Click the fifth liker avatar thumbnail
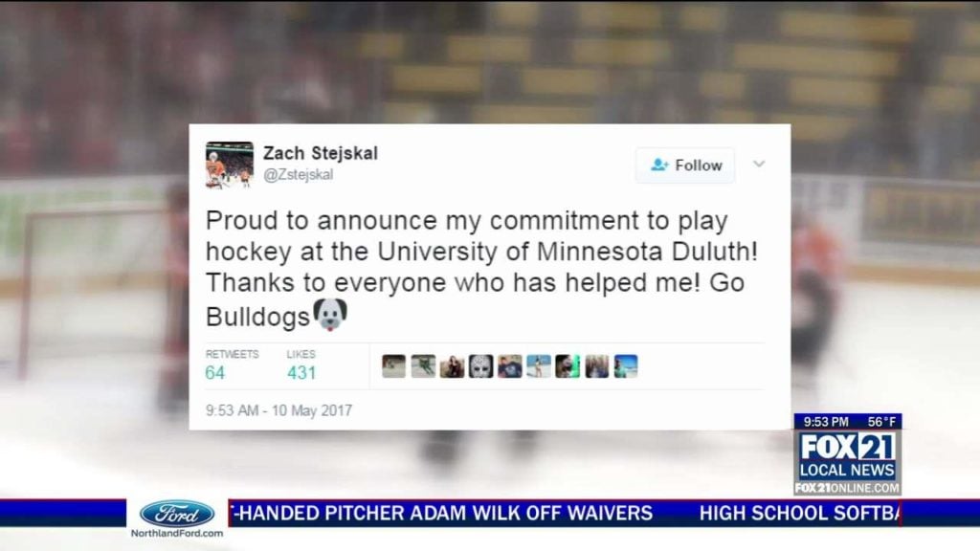The height and width of the screenshot is (551, 980). click(x=510, y=366)
